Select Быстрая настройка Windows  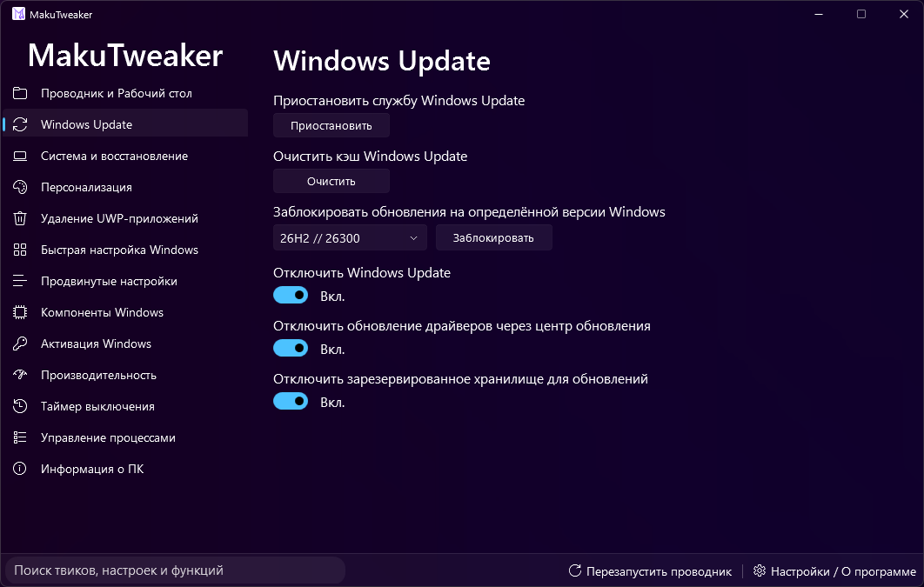click(125, 250)
